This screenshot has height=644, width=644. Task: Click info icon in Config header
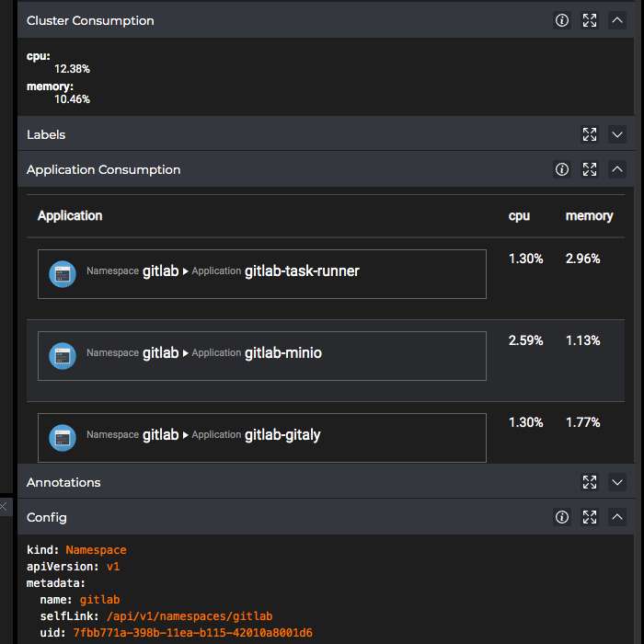562,517
